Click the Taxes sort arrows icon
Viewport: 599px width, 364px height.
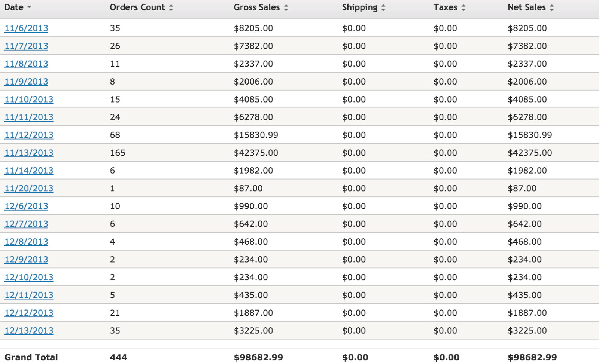pyautogui.click(x=463, y=7)
